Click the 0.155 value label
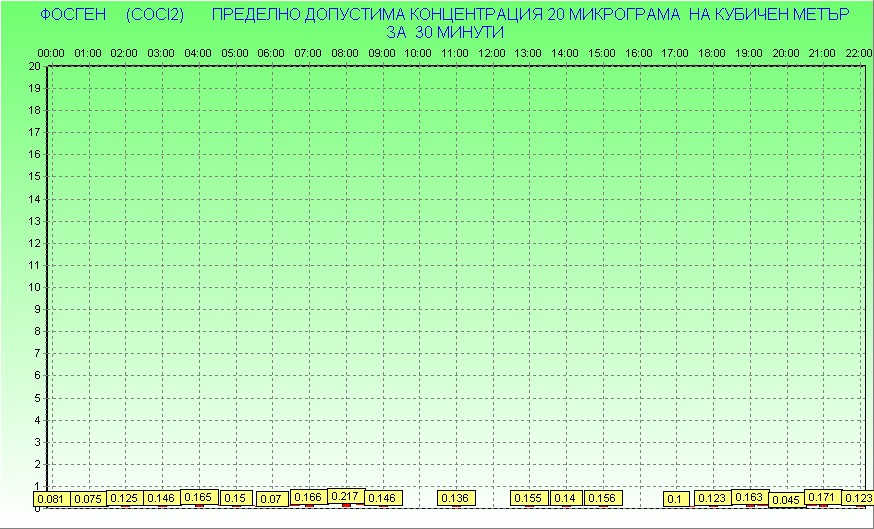 coord(529,498)
